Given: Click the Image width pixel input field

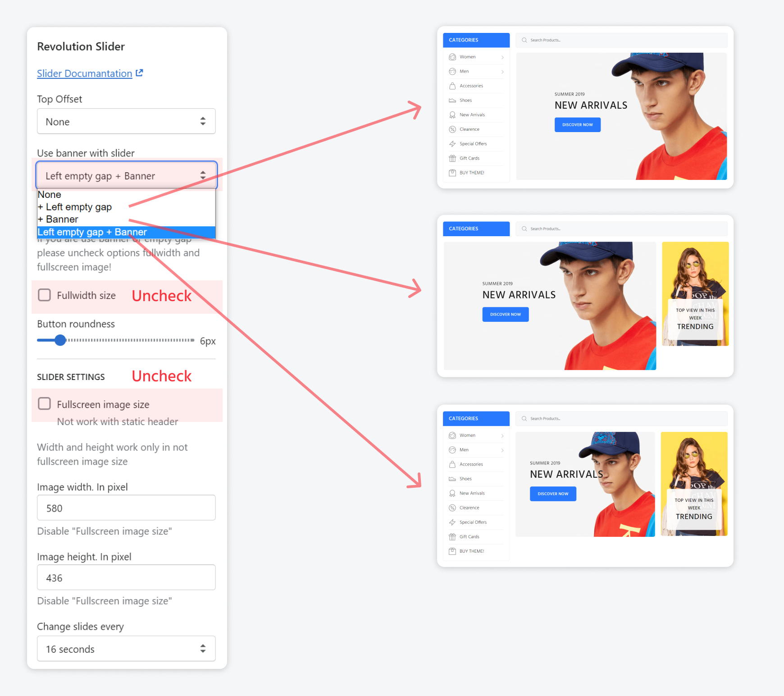Looking at the screenshot, I should (126, 508).
